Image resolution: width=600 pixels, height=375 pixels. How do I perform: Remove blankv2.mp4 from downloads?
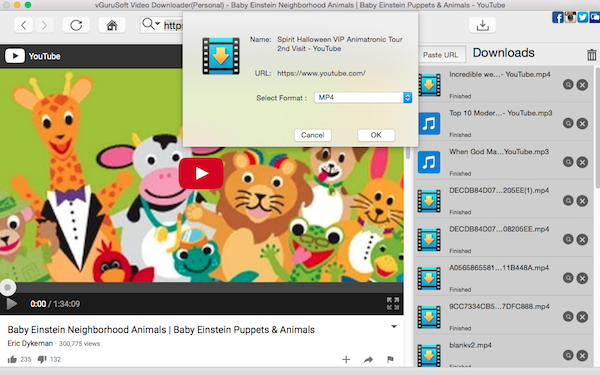pos(582,355)
